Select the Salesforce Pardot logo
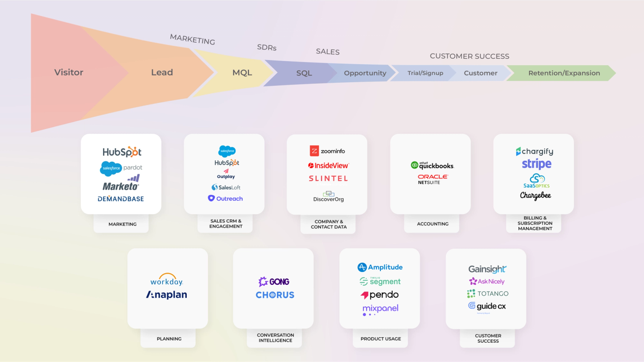The image size is (644, 362). (x=121, y=169)
